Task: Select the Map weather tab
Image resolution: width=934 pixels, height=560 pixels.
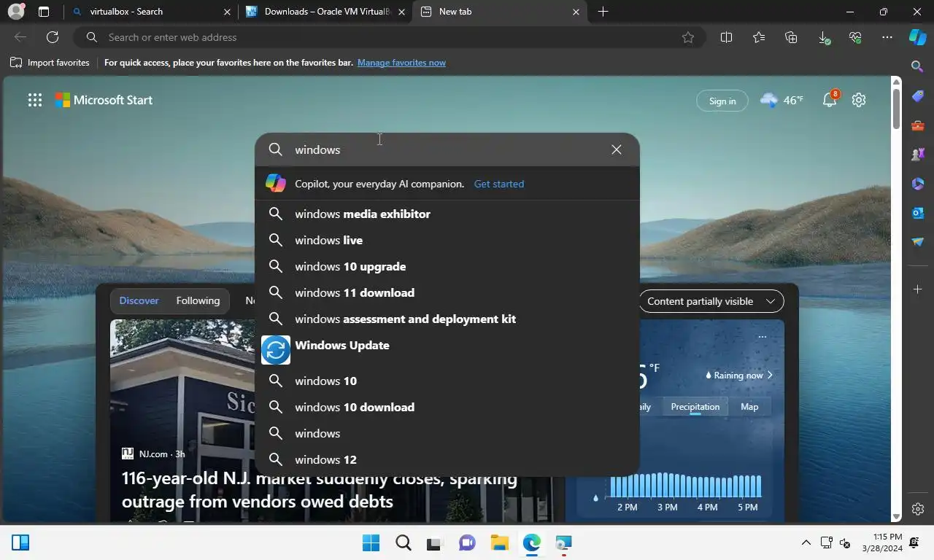Action: click(749, 407)
